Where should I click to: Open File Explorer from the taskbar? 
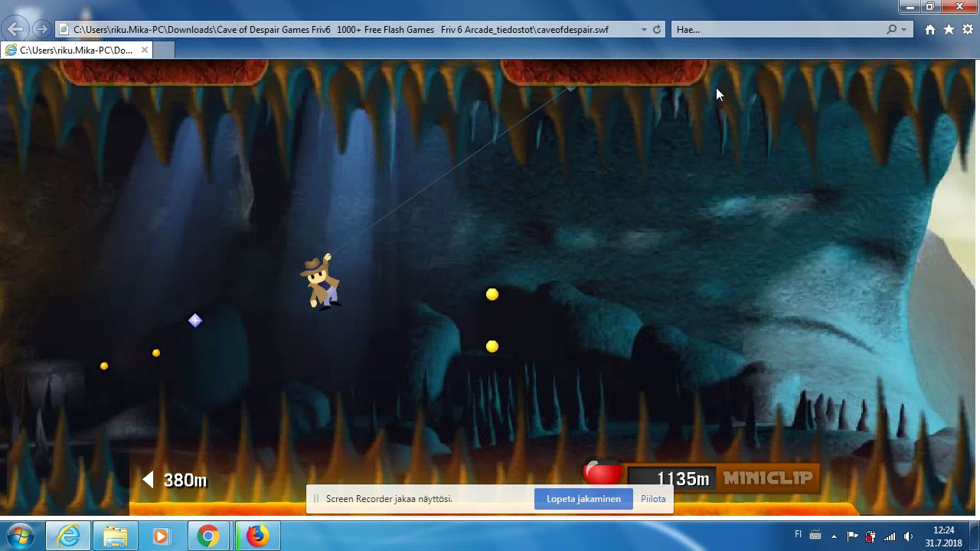coord(116,536)
